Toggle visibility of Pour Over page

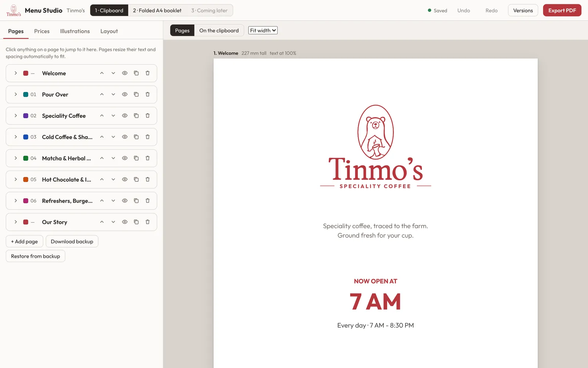click(x=125, y=95)
